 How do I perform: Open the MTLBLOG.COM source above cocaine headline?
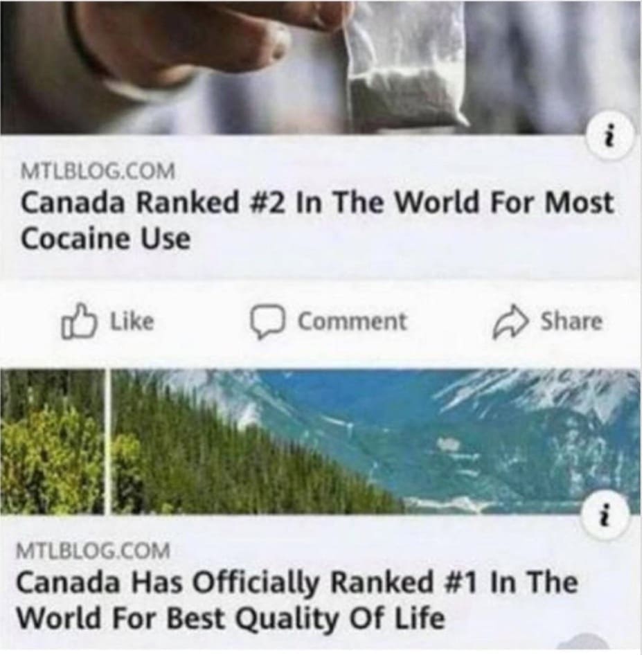pos(98,171)
